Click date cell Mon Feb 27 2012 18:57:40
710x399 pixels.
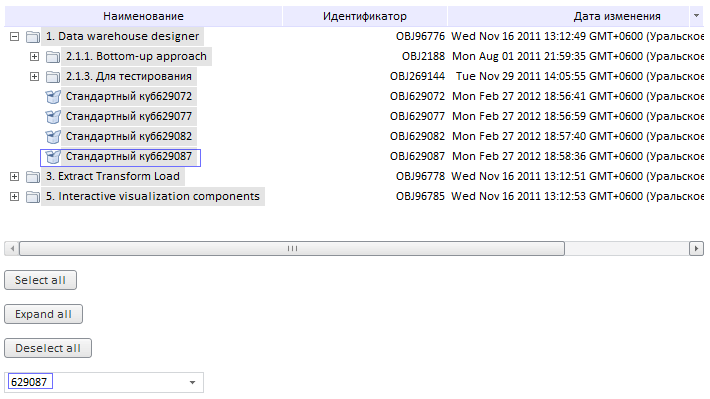pos(578,136)
